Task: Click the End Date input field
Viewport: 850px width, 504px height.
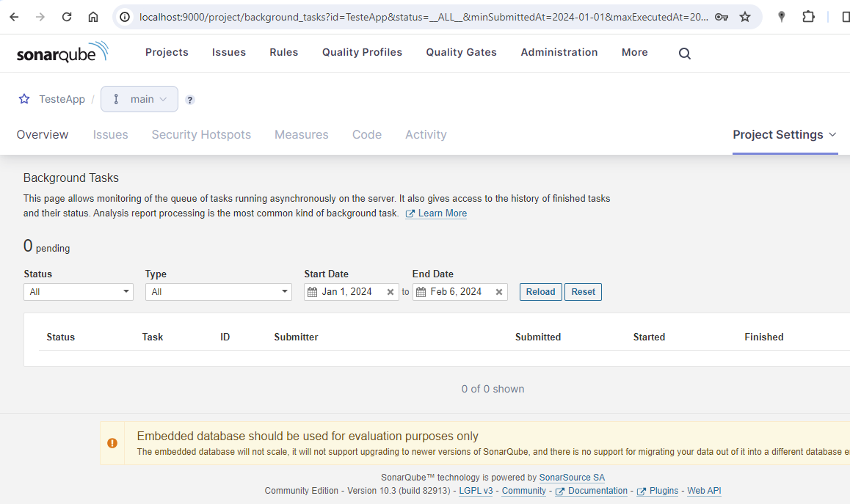Action: [x=459, y=291]
